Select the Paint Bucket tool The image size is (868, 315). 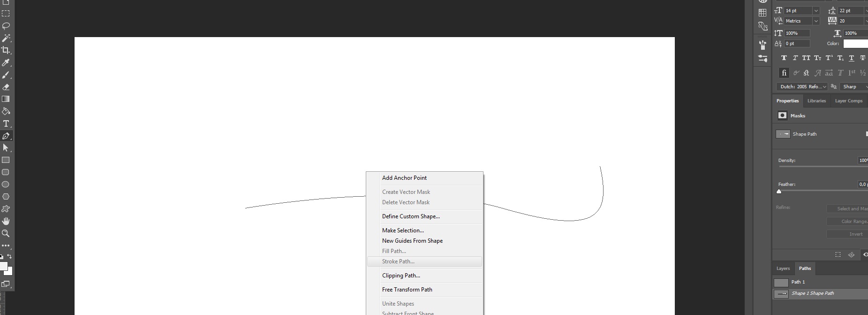tap(6, 111)
